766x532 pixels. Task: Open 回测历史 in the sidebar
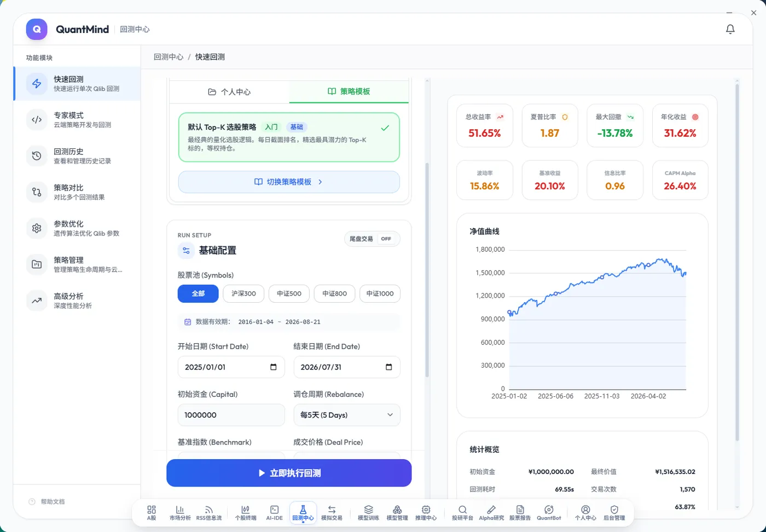[77, 156]
